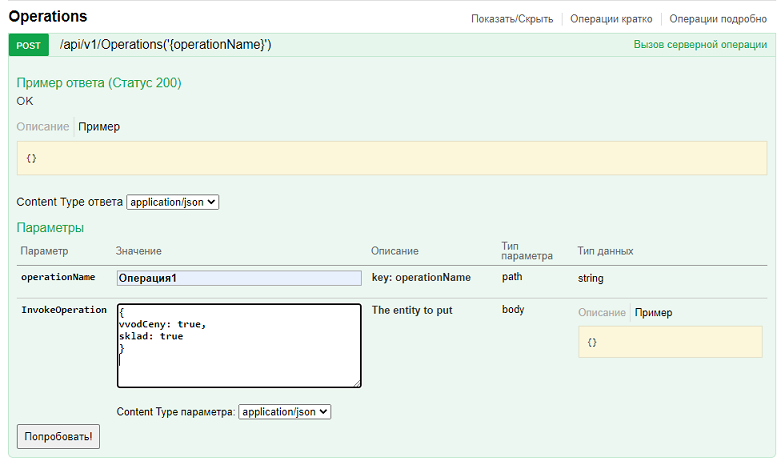The height and width of the screenshot is (465, 781).
Task: Select response Пример tab
Action: click(99, 126)
